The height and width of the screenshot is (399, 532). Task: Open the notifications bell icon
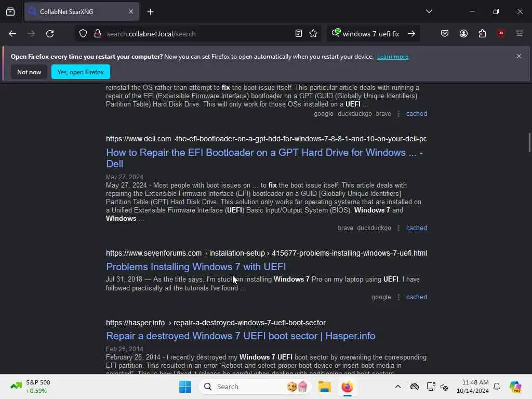pos(497,387)
